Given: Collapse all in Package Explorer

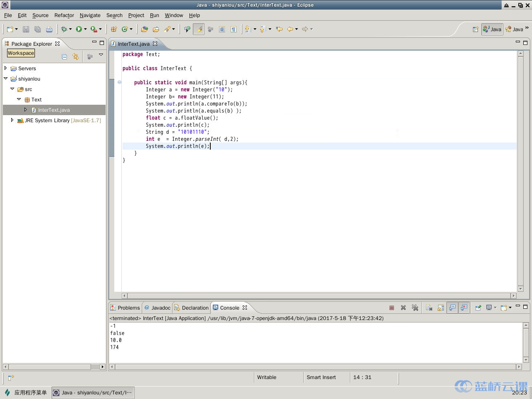Looking at the screenshot, I should tap(64, 57).
